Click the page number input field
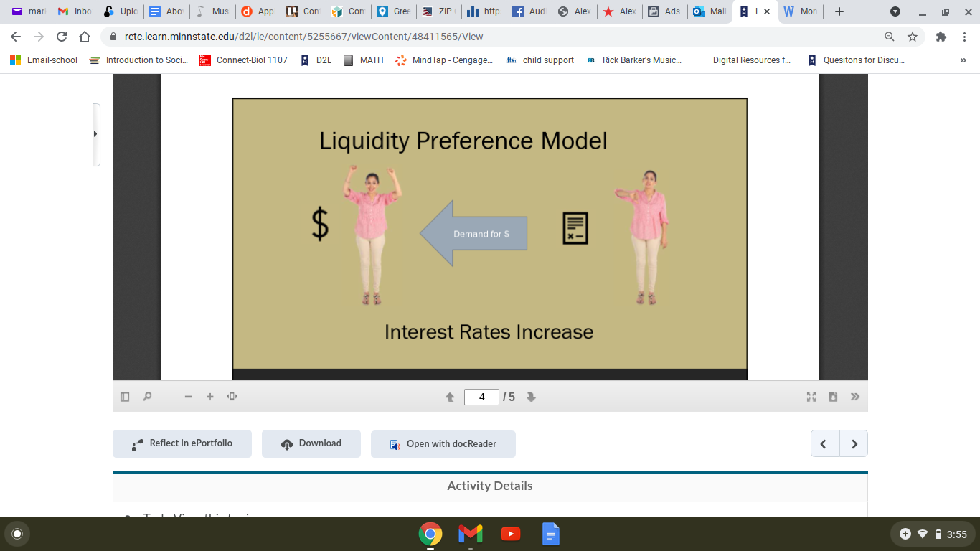The width and height of the screenshot is (980, 551). coord(481,396)
